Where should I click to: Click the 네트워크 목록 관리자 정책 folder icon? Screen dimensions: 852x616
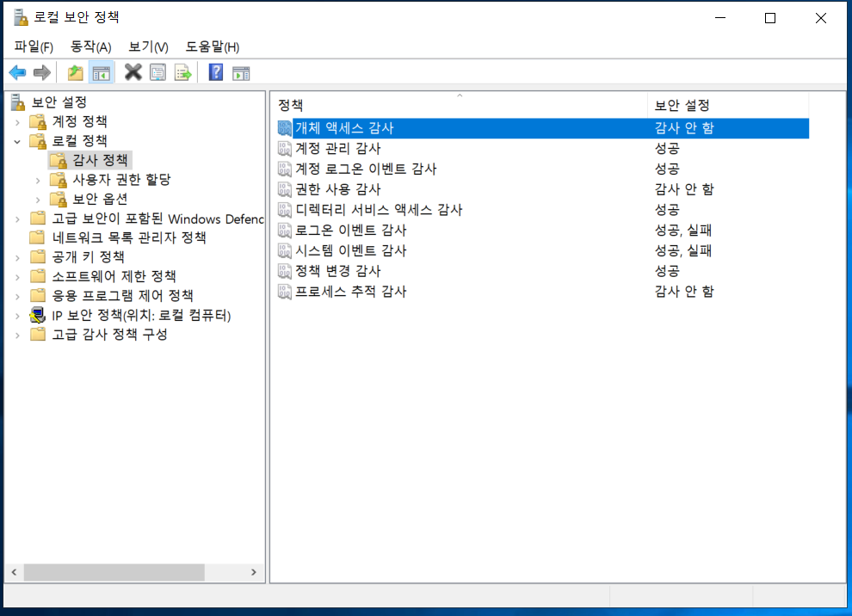[x=38, y=237]
